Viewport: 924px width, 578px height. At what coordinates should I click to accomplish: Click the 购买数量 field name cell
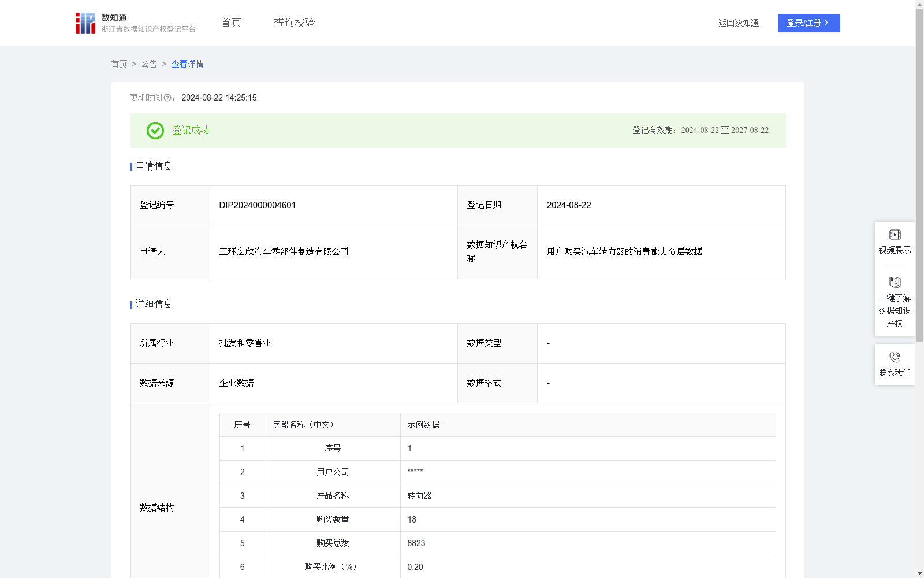(333, 520)
